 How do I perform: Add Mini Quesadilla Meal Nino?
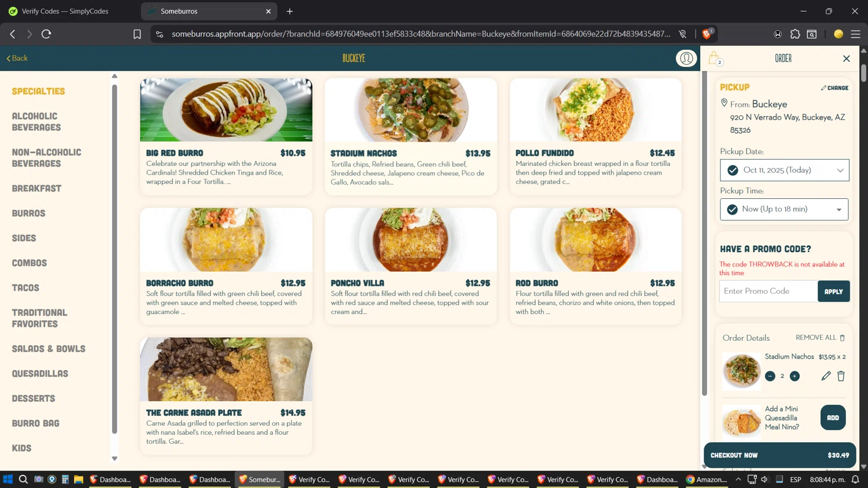pos(833,417)
